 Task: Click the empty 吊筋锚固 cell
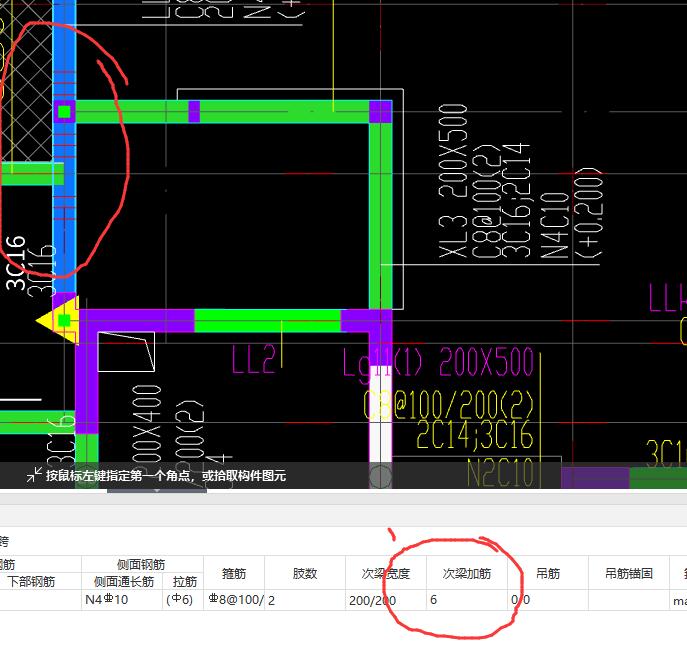629,600
